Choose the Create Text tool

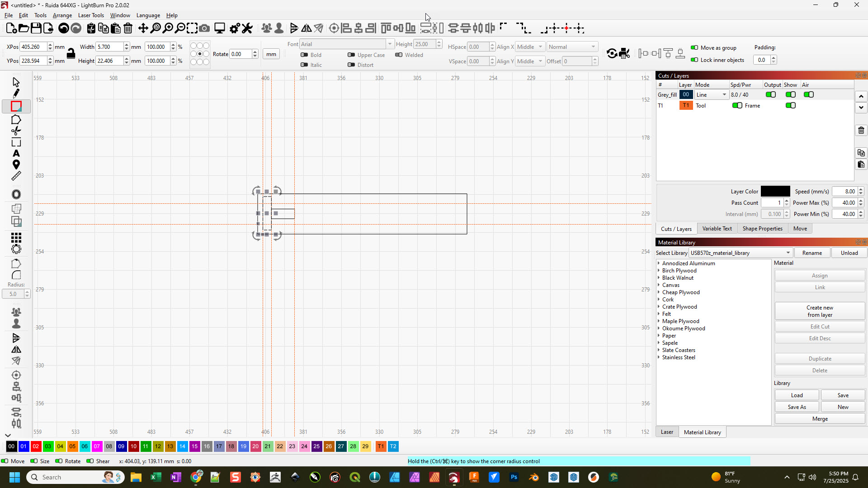[x=16, y=153]
